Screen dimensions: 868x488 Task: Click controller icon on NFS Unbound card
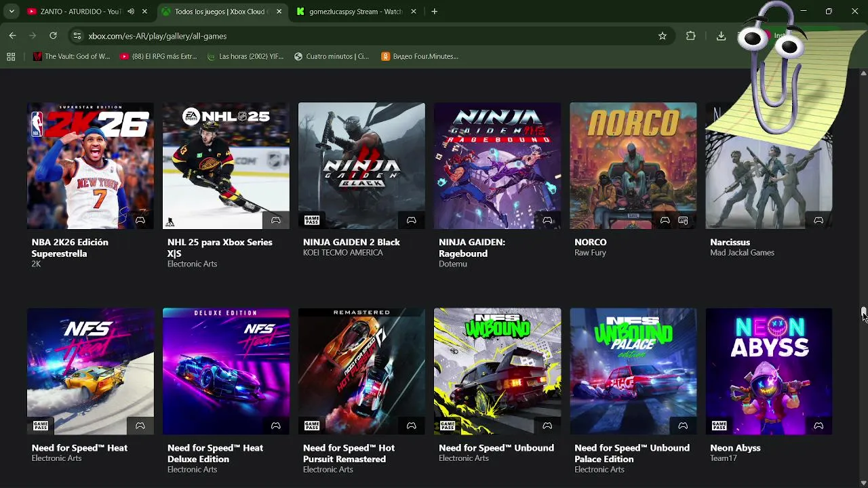(x=547, y=426)
